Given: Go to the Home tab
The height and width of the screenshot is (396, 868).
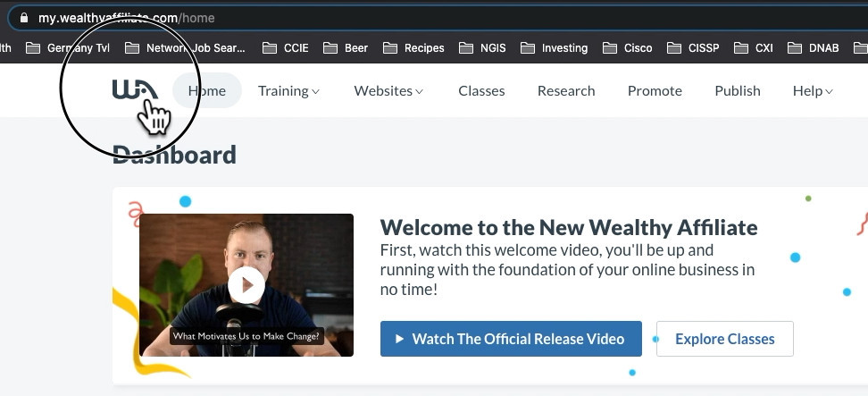Looking at the screenshot, I should click(x=207, y=90).
